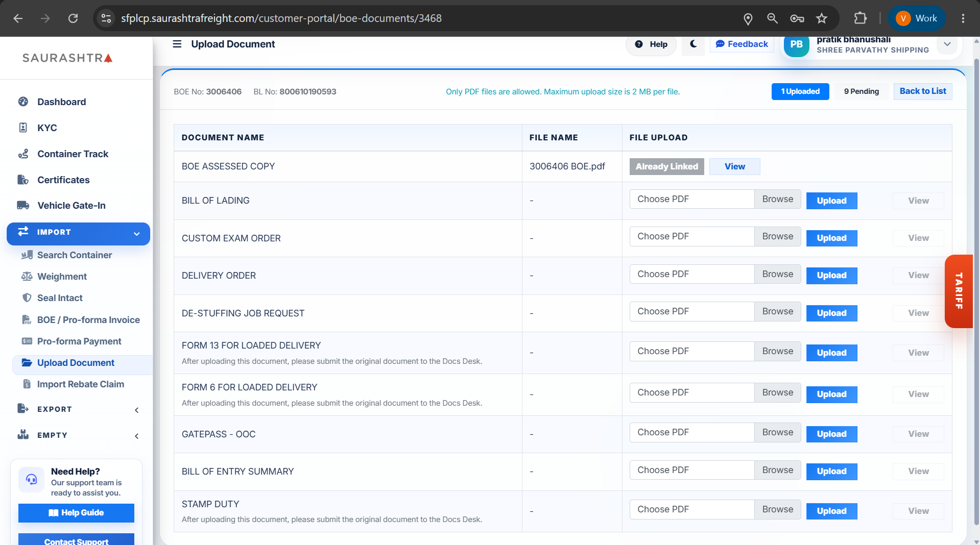
Task: Upload Form 13 for Loaded Delivery
Action: (831, 353)
